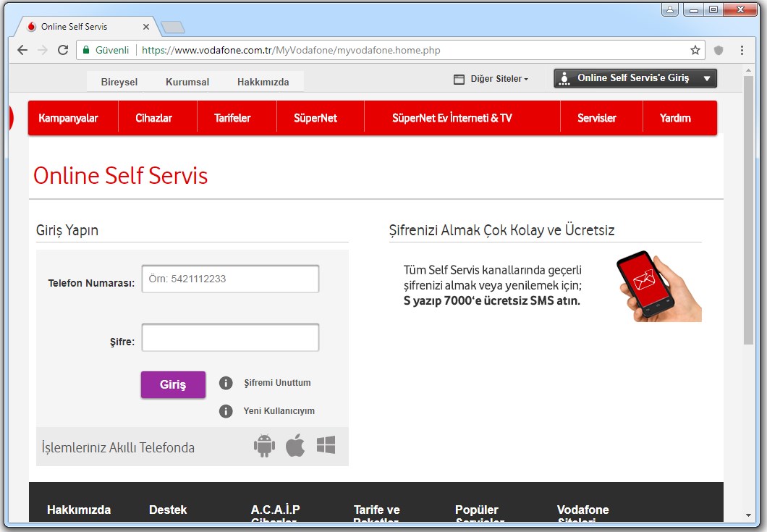The width and height of the screenshot is (767, 532).
Task: Switch to the Kurumsal tab
Action: tap(187, 82)
